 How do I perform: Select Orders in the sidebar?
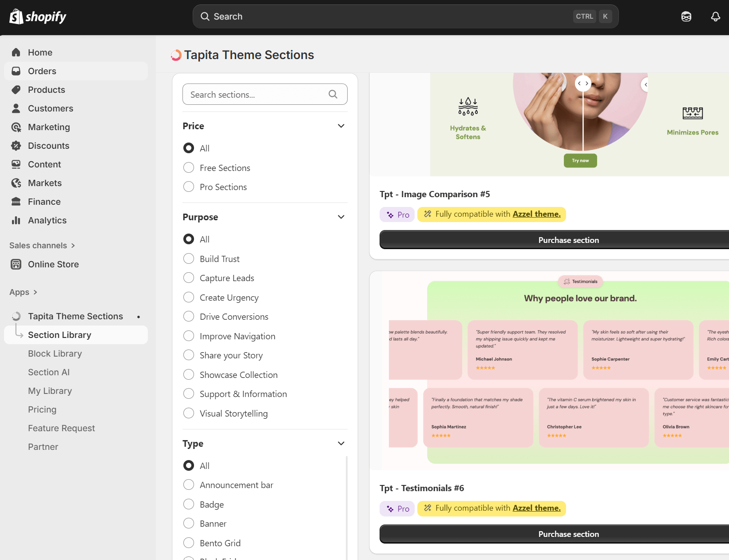[42, 71]
